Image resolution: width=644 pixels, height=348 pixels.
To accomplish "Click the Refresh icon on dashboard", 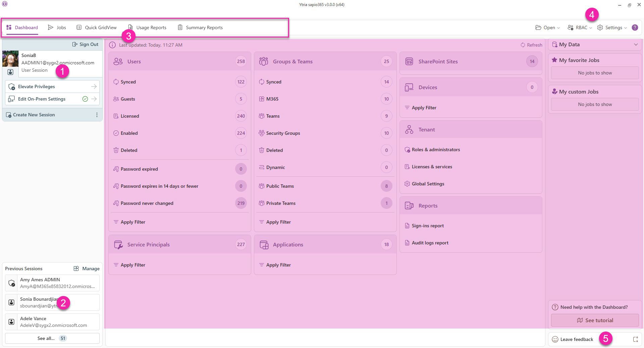I will click(x=523, y=45).
